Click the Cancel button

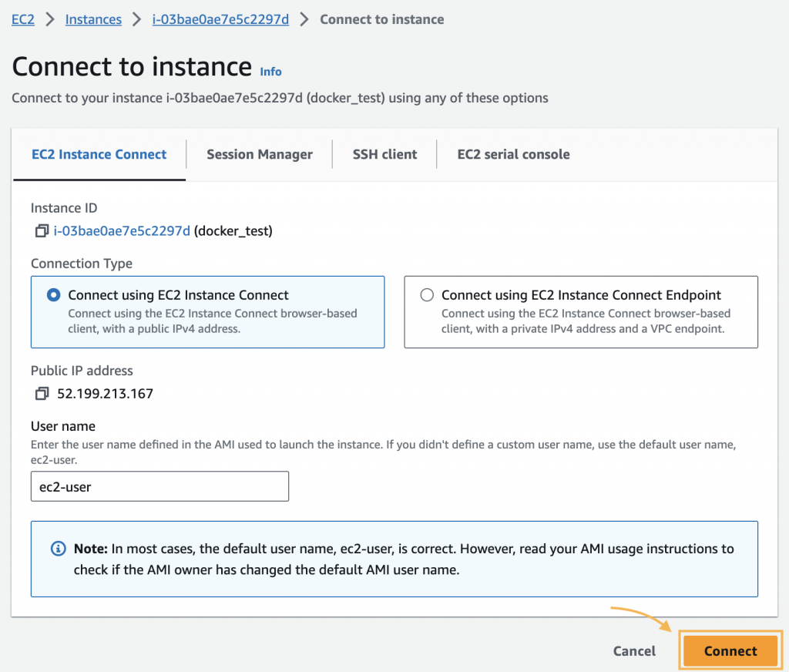pos(634,651)
